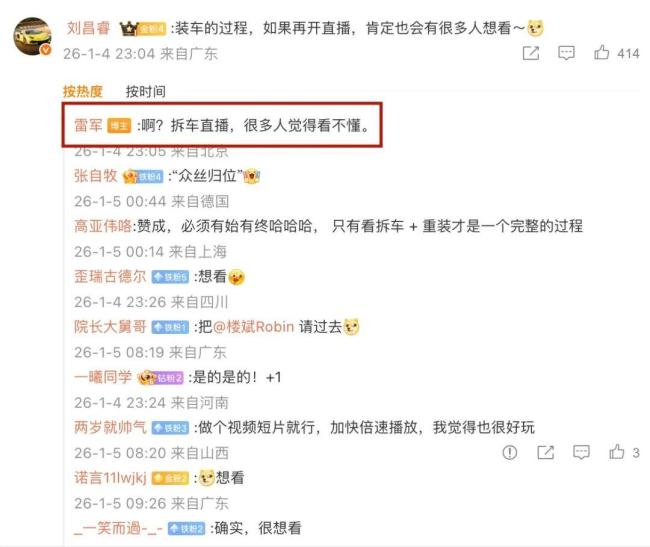Click the 博主 badge beside 雷军
The image size is (650, 547).
click(x=119, y=126)
